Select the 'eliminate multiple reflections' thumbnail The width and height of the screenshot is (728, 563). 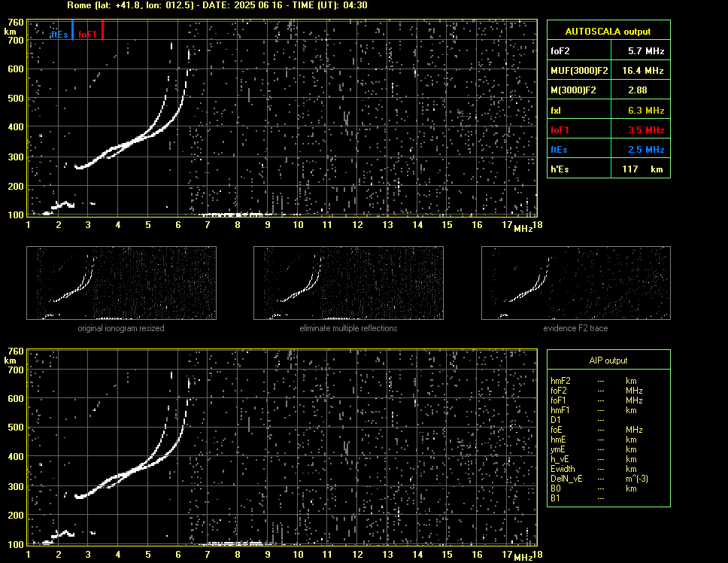pos(348,283)
